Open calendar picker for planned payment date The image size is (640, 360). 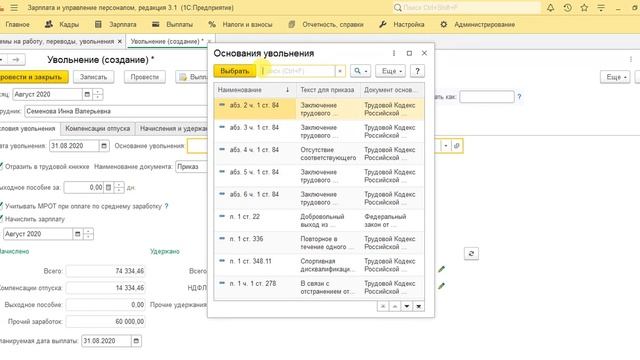(136, 341)
